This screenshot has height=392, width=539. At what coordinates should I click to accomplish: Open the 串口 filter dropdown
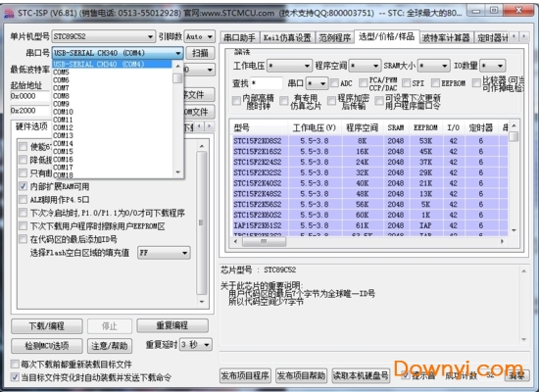pyautogui.click(x=317, y=83)
